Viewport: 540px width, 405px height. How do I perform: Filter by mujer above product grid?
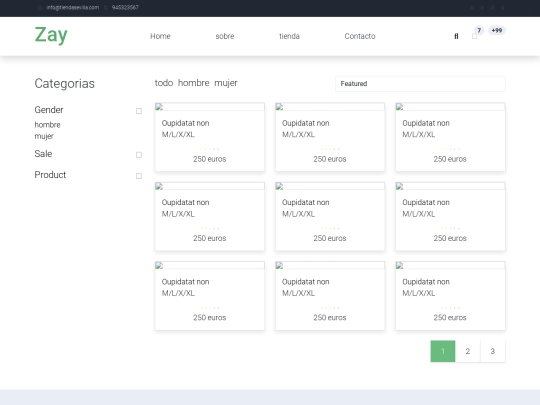coord(226,83)
